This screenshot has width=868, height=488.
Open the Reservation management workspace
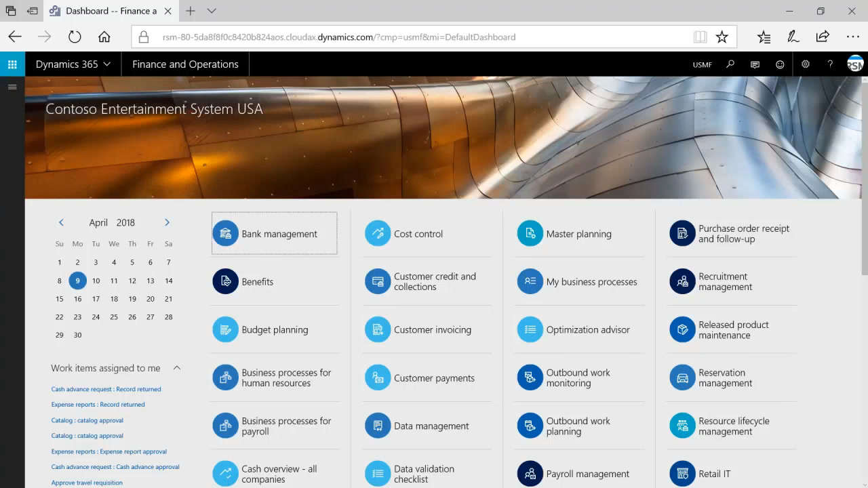coord(732,378)
